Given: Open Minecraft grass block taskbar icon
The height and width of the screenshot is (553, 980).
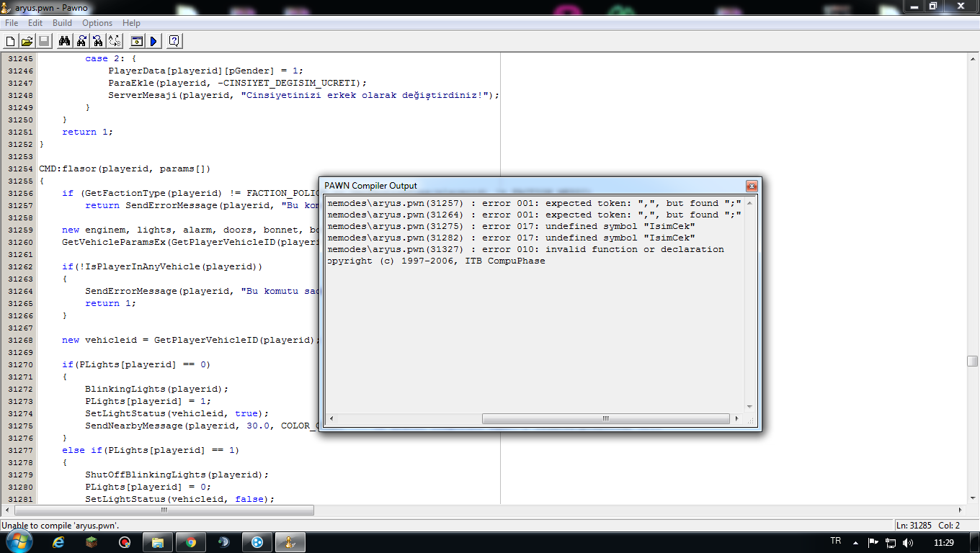Looking at the screenshot, I should 92,542.
